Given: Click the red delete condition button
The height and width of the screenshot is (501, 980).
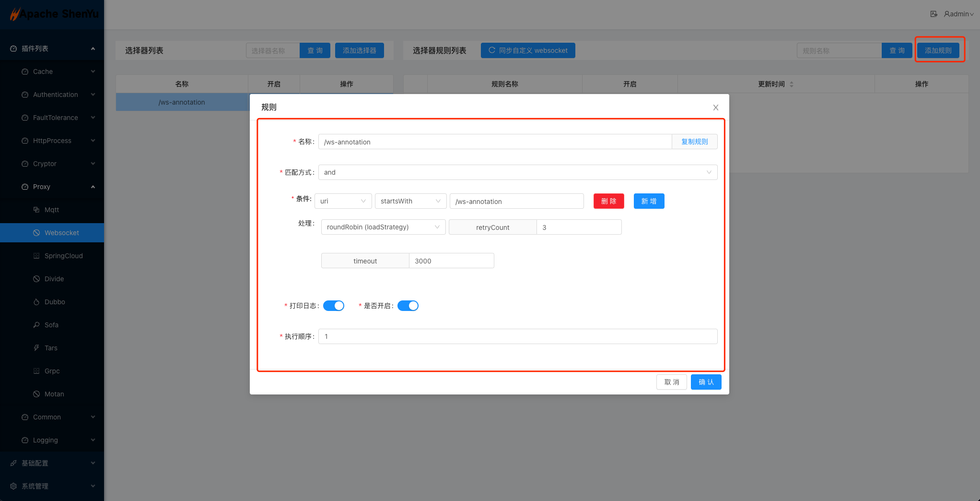Looking at the screenshot, I should [x=608, y=201].
